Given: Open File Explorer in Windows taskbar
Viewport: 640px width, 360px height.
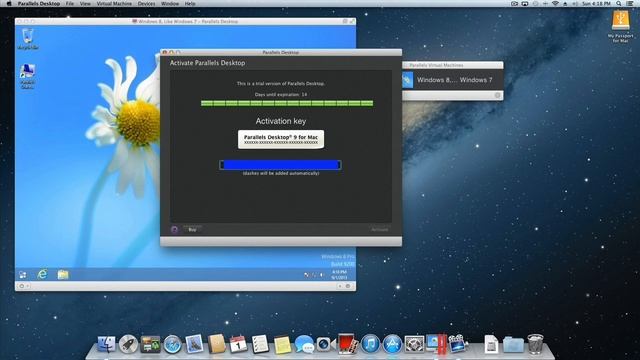Looking at the screenshot, I should (63, 274).
